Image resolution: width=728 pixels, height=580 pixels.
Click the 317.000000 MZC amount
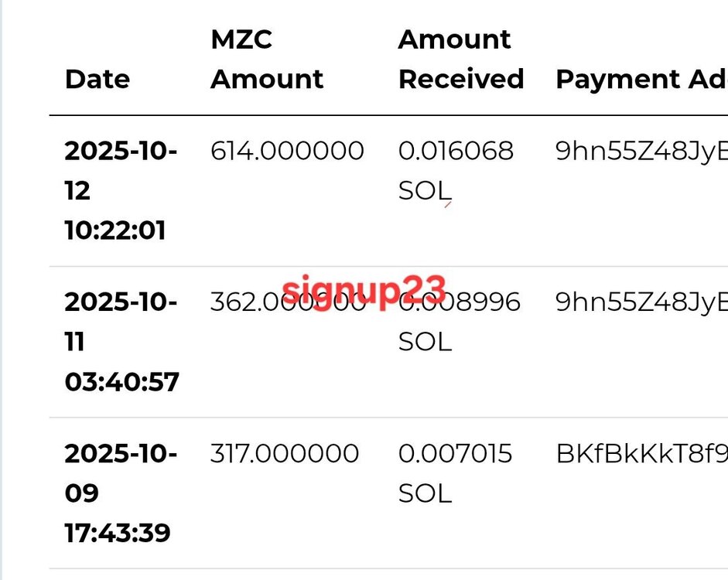pos(285,453)
